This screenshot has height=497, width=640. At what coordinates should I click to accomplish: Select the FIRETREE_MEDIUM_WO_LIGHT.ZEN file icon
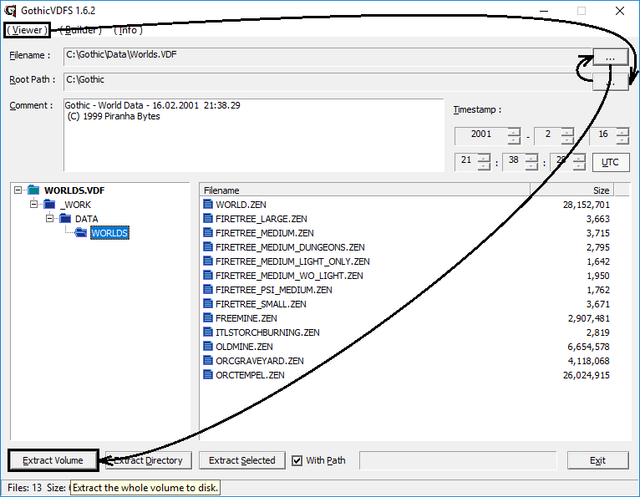(x=208, y=275)
